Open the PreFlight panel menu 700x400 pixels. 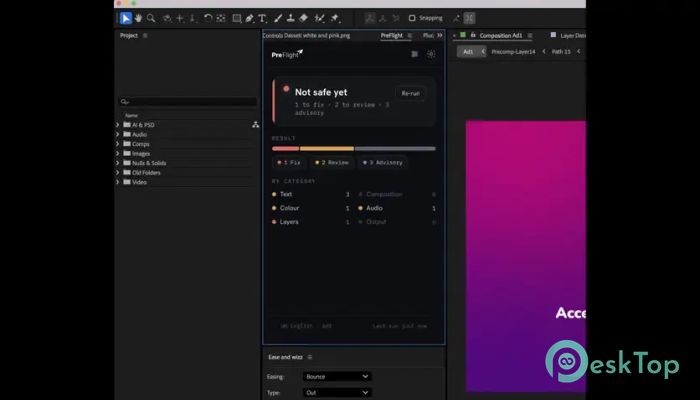pyautogui.click(x=410, y=35)
